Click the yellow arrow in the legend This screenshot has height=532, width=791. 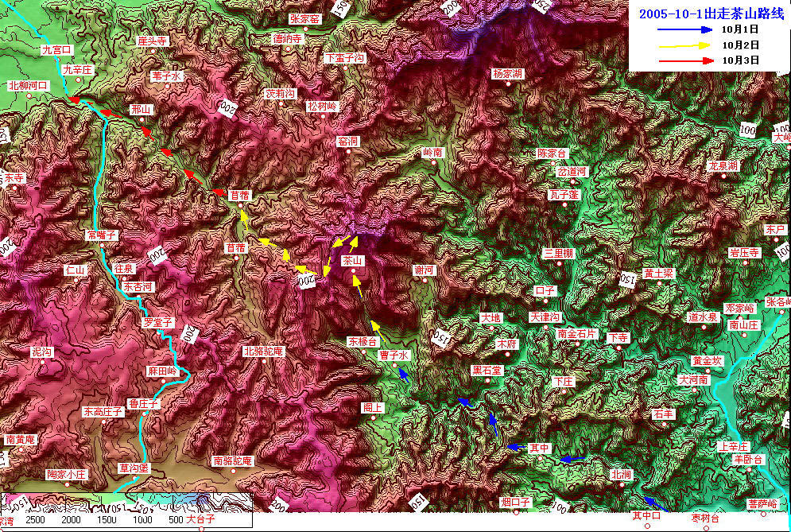(684, 45)
